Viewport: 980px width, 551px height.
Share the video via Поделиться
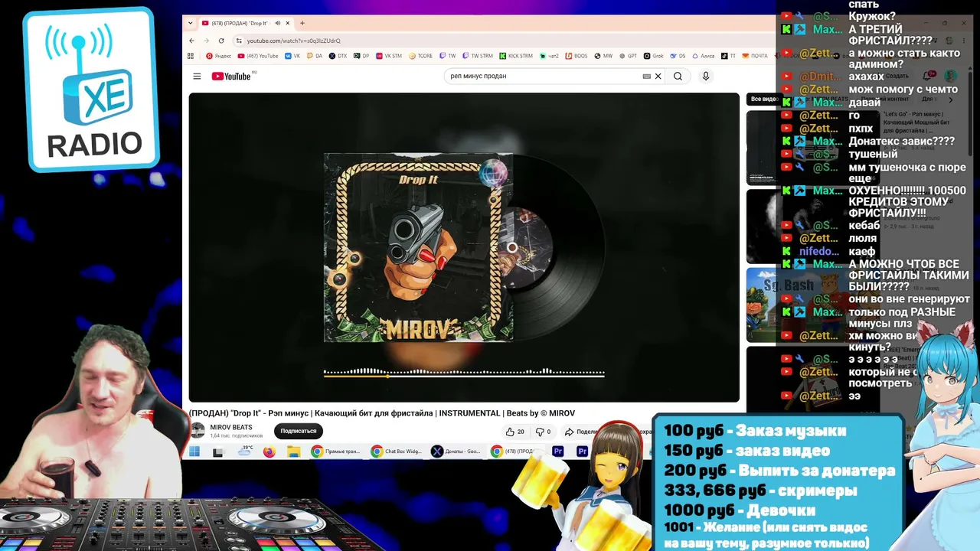pos(582,432)
